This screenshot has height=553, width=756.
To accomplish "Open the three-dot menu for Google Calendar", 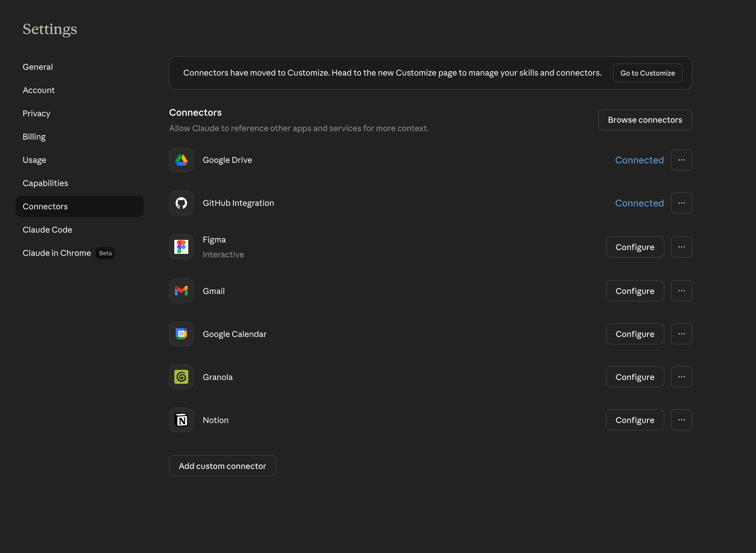I will click(681, 334).
